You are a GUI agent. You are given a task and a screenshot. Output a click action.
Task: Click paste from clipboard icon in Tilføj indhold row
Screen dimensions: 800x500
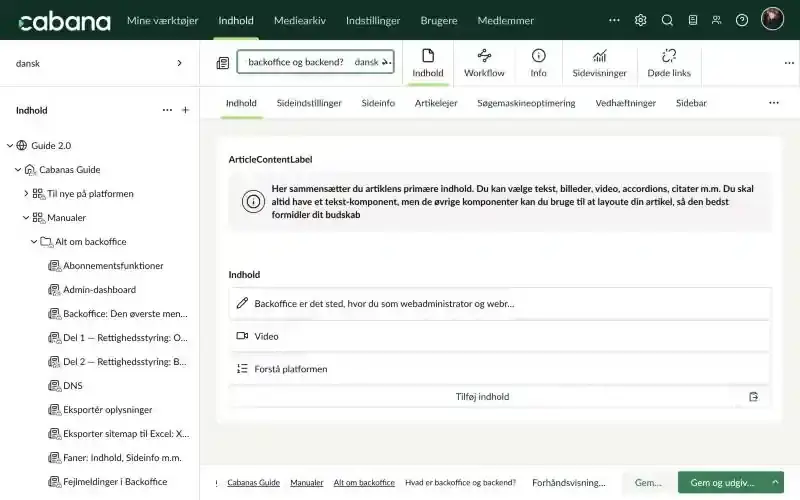click(x=754, y=397)
